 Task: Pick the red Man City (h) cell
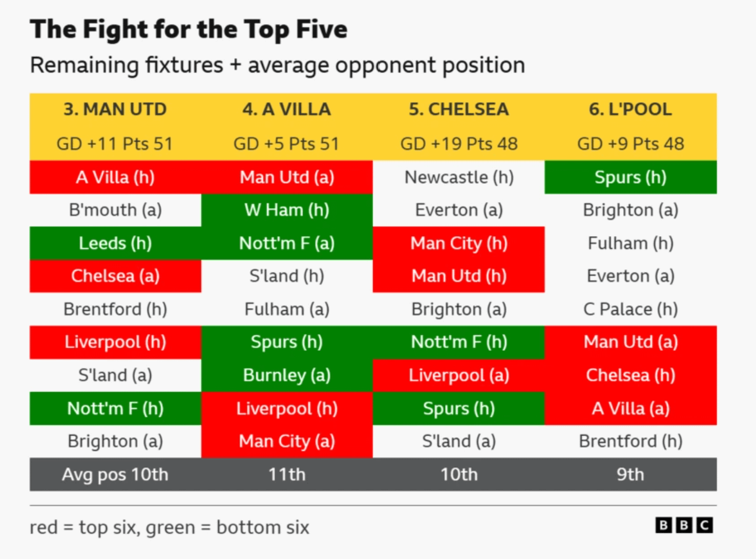tap(459, 243)
